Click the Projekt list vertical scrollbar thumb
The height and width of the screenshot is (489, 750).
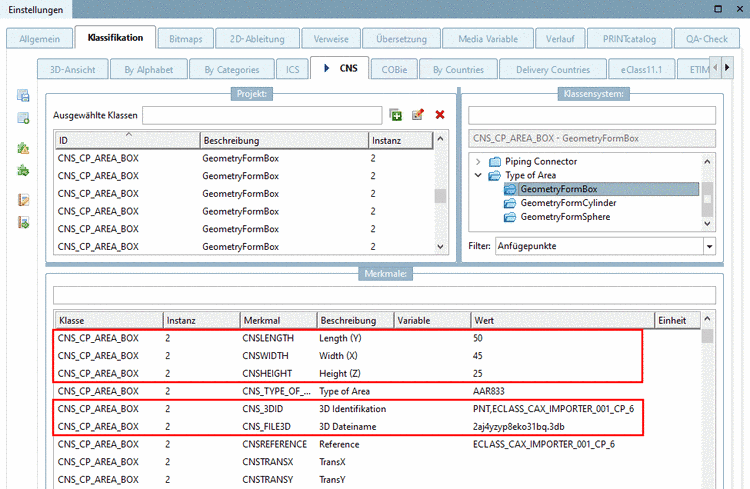(x=440, y=196)
